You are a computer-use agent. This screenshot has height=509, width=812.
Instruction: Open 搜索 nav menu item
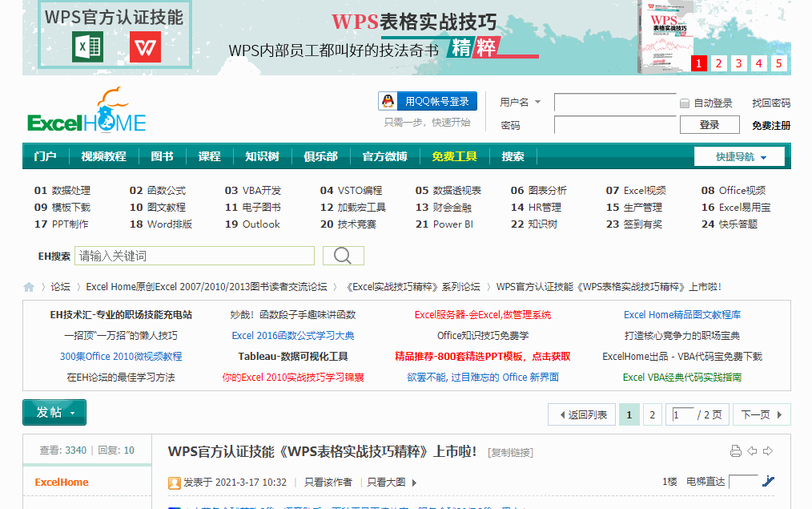tap(513, 156)
